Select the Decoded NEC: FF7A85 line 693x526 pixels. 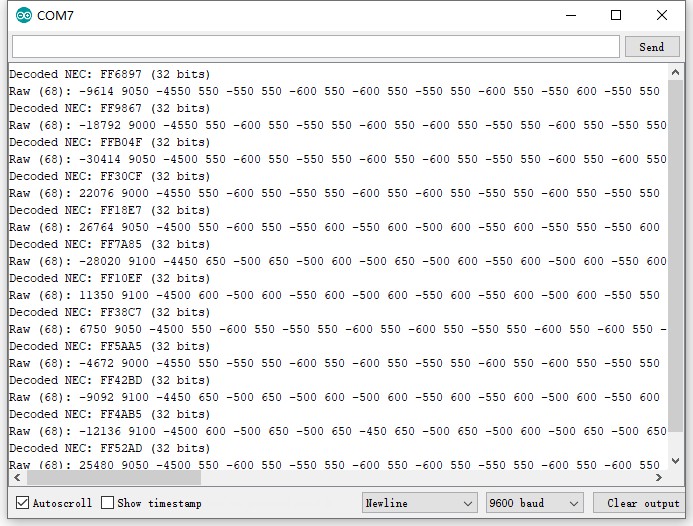pyautogui.click(x=110, y=244)
